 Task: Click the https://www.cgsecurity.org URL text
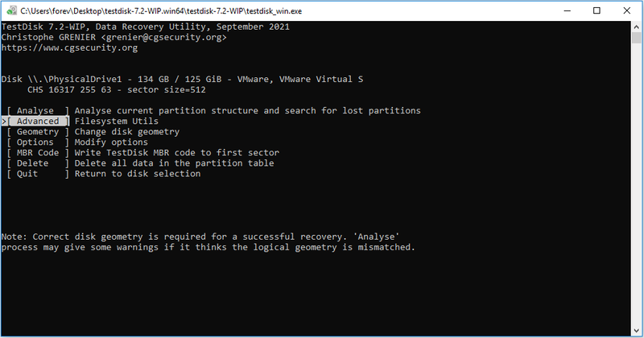69,47
